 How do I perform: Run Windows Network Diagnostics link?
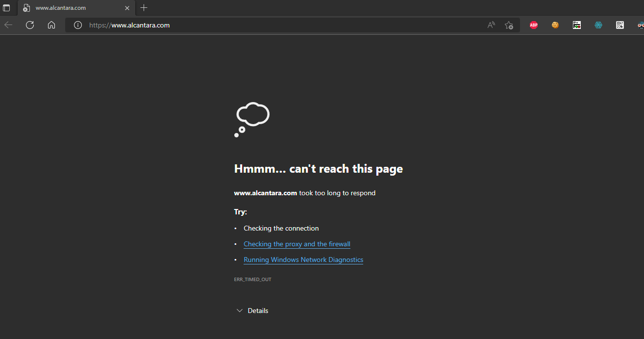(x=303, y=260)
